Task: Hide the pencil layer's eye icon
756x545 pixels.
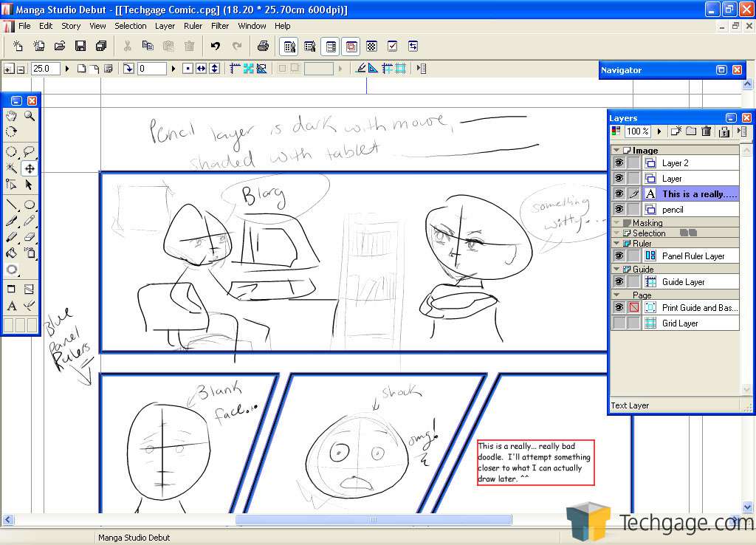Action: click(x=619, y=209)
